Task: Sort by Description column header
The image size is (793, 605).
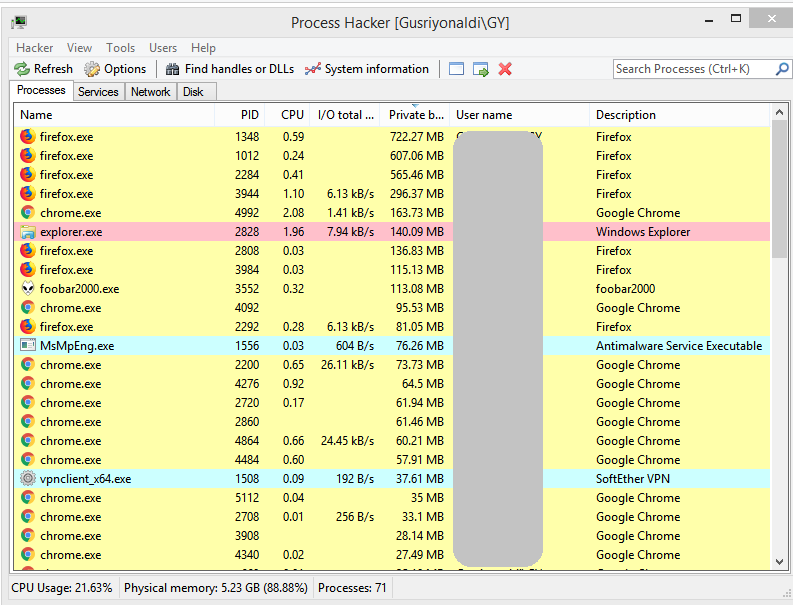Action: pyautogui.click(x=680, y=115)
